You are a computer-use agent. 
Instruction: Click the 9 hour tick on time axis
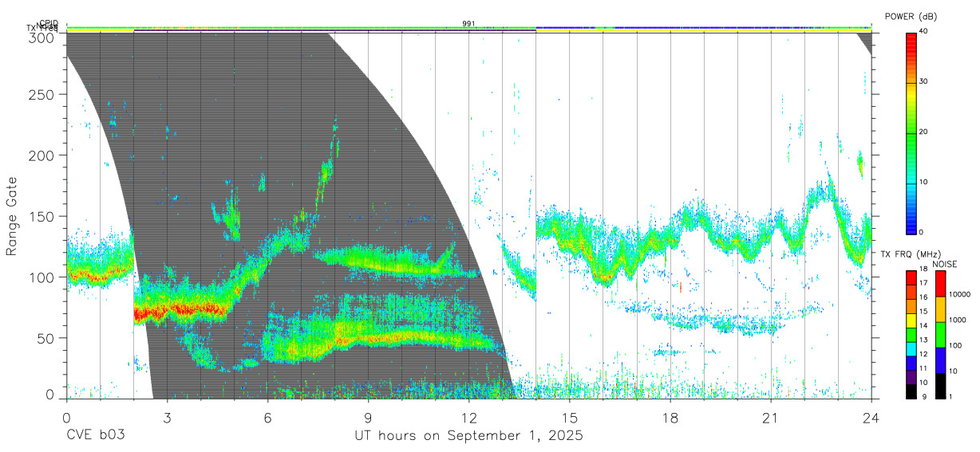tap(368, 418)
